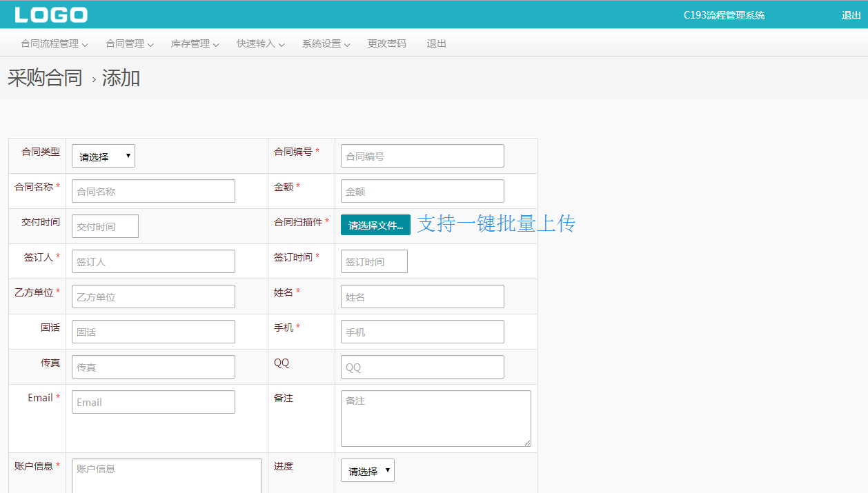Click the LOGO image in header
The image size is (868, 493).
(51, 14)
